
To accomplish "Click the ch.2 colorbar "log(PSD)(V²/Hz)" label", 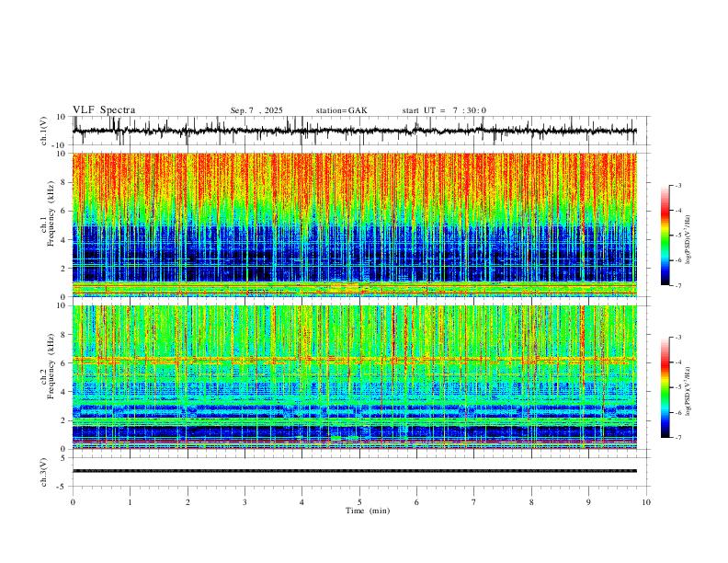I will [x=688, y=392].
